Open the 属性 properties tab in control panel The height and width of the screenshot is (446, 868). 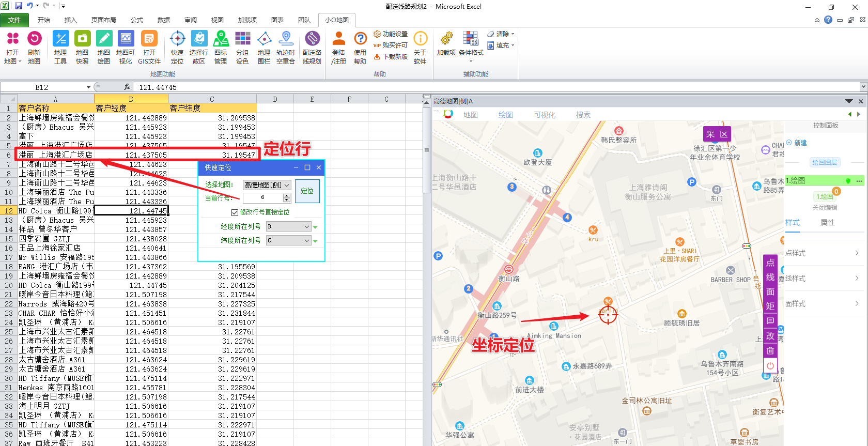coord(828,223)
